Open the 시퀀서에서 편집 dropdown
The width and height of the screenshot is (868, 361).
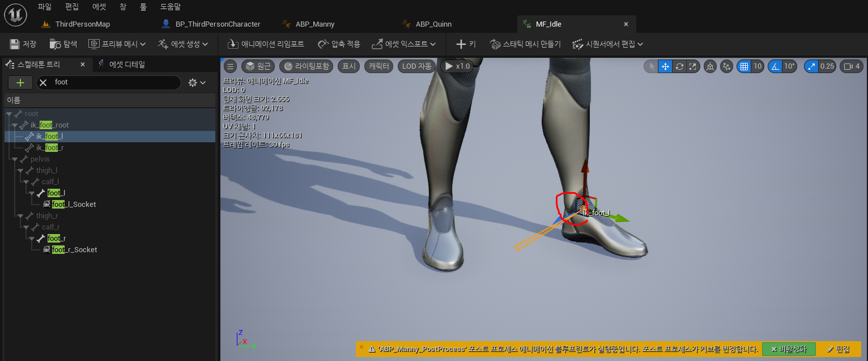608,44
